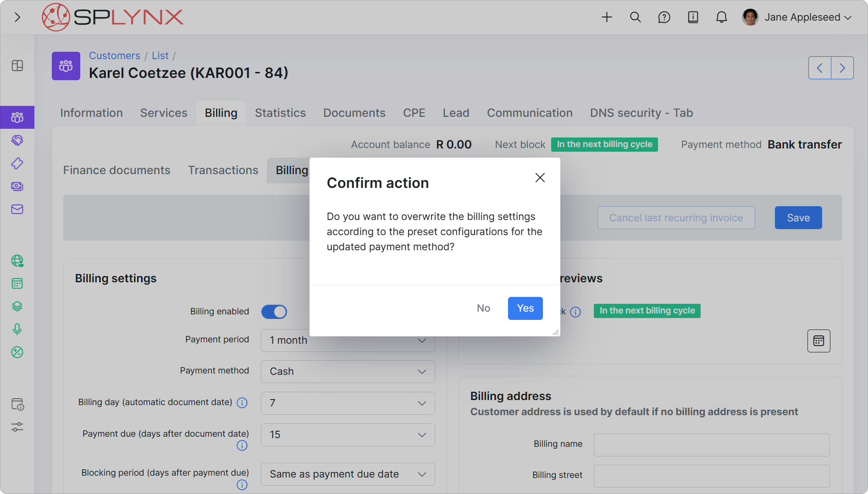The width and height of the screenshot is (868, 494).
Task: Select the Customers icon in sidebar
Action: 17,117
